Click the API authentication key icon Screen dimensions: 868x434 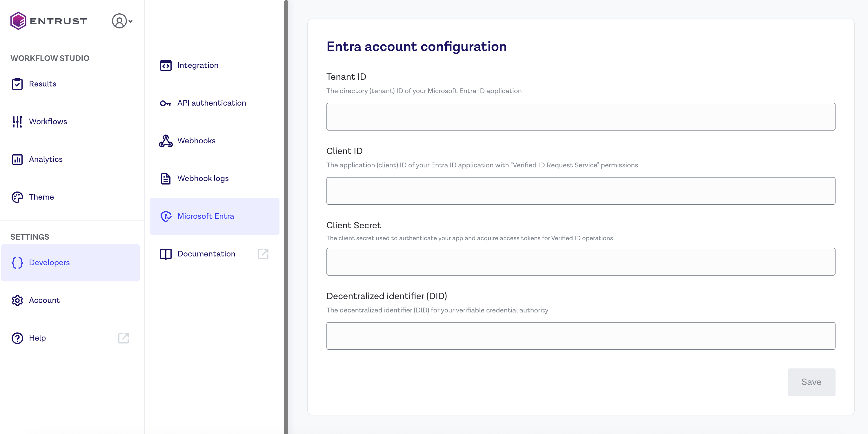point(166,103)
